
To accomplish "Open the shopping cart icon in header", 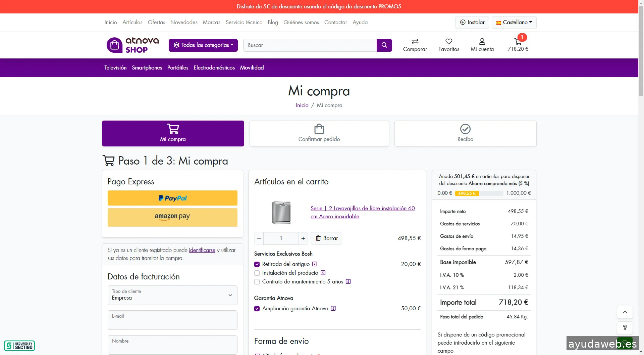I will (x=518, y=42).
